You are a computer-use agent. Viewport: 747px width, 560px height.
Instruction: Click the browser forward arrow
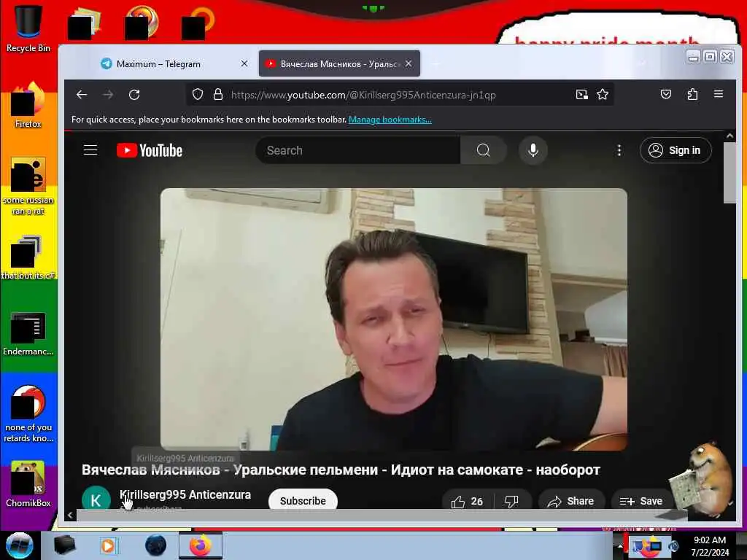(x=108, y=95)
